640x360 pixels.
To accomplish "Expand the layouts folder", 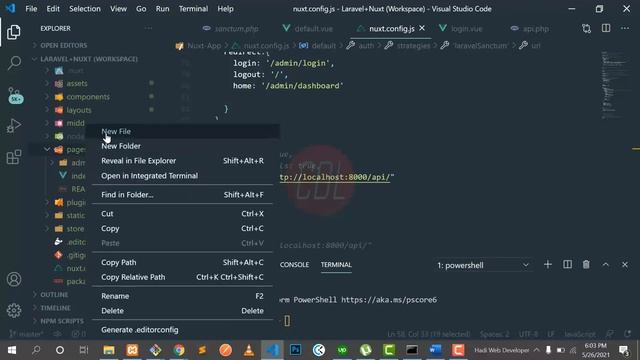I will (79, 110).
